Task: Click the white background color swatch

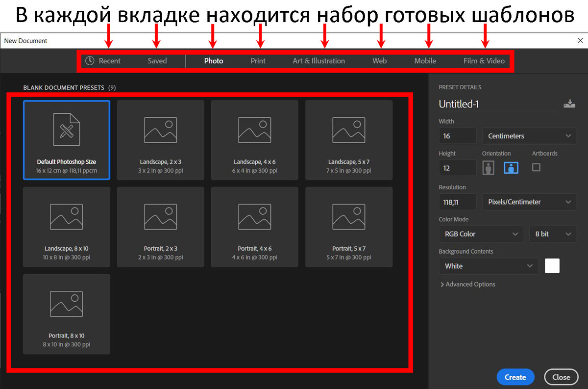Action: coord(552,265)
